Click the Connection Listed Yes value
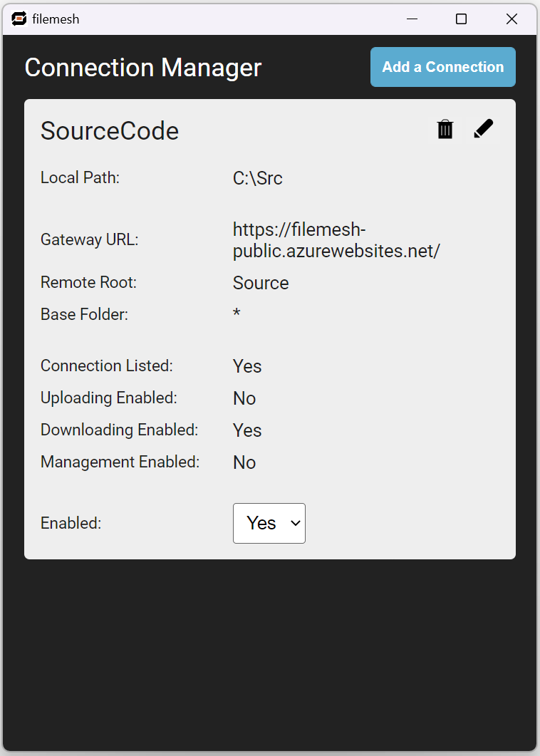This screenshot has height=756, width=540. (x=247, y=366)
